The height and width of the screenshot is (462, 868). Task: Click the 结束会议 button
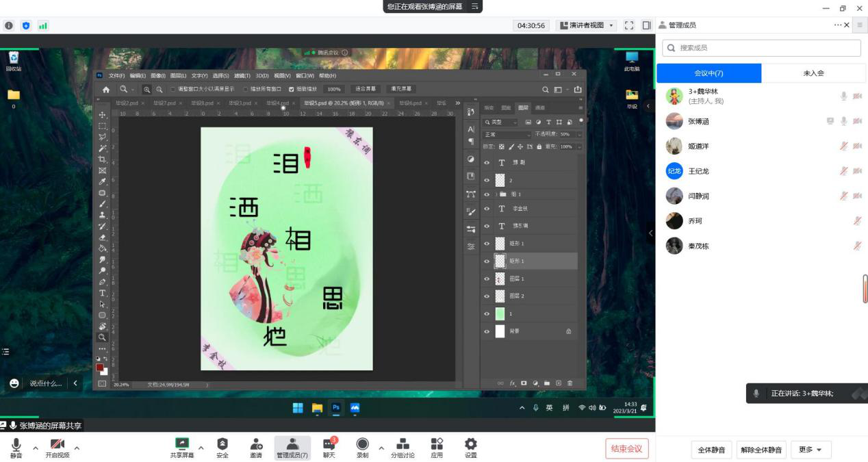pos(626,449)
